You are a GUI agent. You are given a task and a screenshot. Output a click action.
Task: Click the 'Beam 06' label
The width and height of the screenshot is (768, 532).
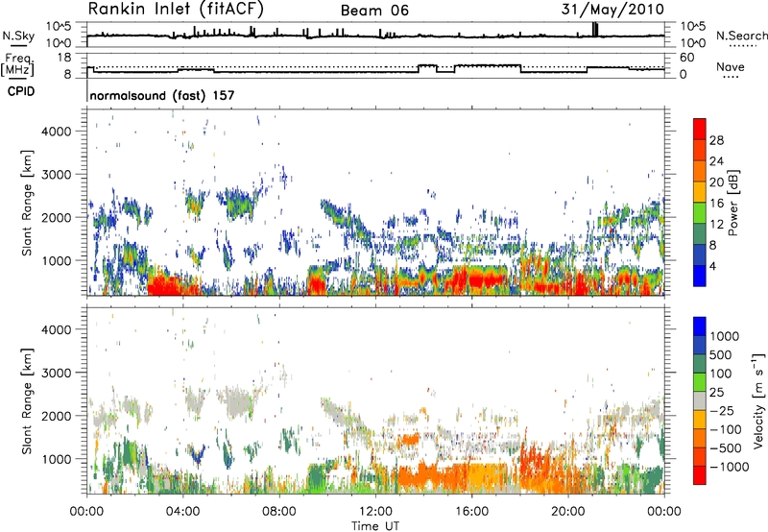point(374,11)
